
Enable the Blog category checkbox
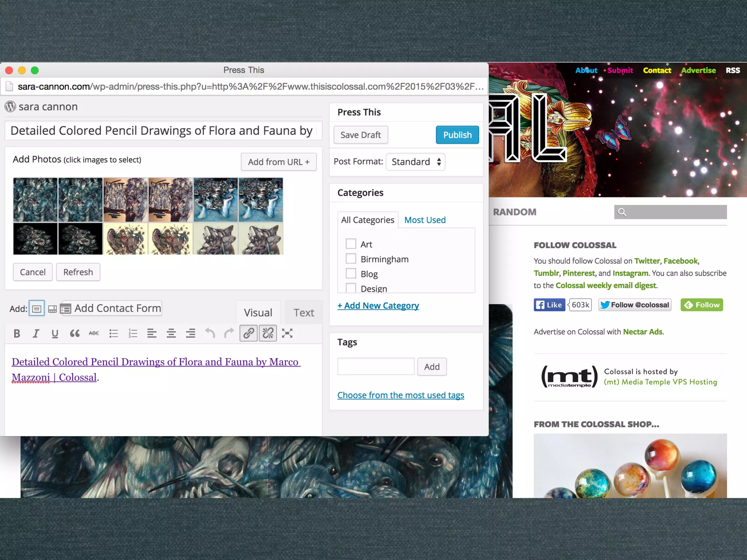click(351, 273)
